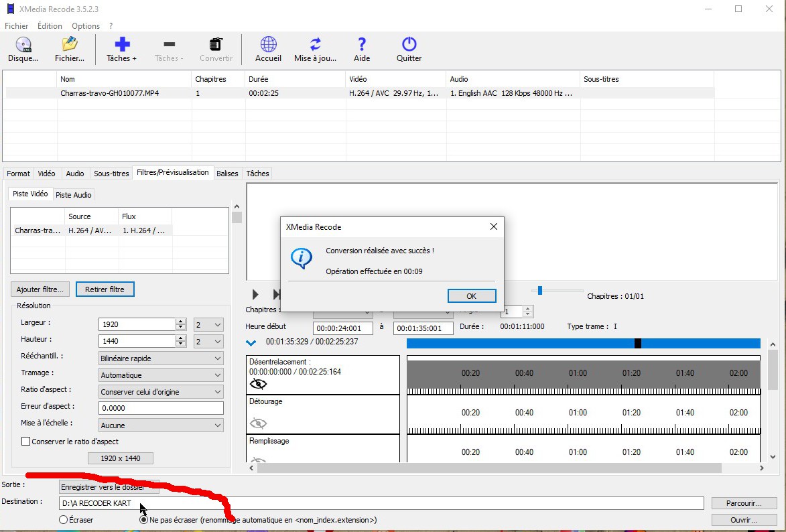Screen dimensions: 786x532
Task: Switch to the Sous-titres tab
Action: tap(111, 174)
